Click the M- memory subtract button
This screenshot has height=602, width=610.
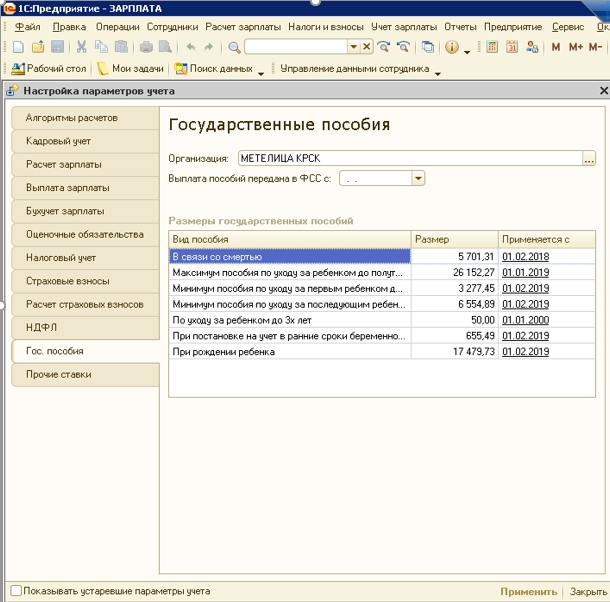click(596, 47)
